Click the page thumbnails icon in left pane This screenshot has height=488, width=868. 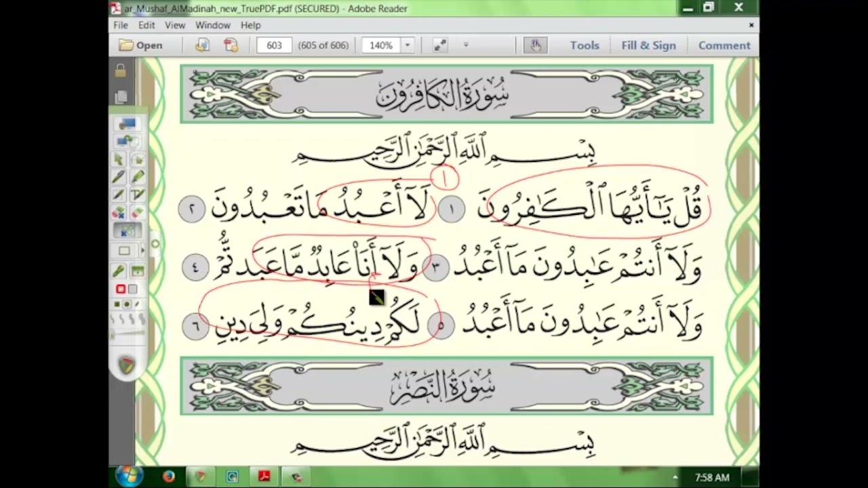coord(121,97)
